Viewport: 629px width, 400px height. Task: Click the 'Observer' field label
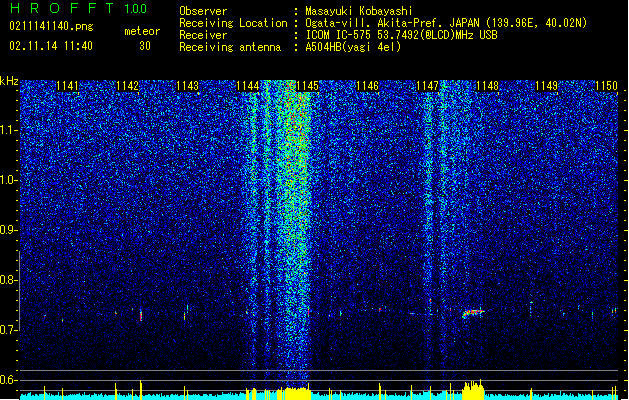tap(203, 11)
